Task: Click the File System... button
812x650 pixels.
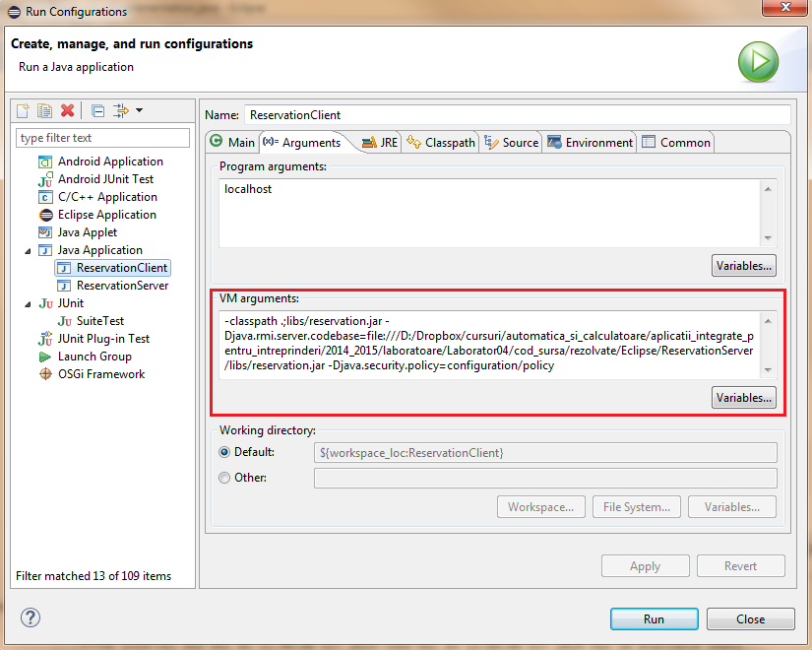Action: pos(637,507)
